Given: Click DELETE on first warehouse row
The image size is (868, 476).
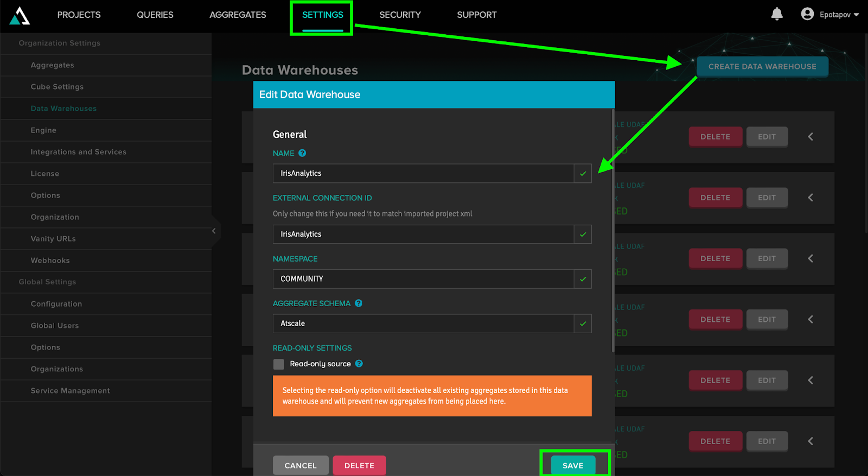Looking at the screenshot, I should [x=716, y=137].
